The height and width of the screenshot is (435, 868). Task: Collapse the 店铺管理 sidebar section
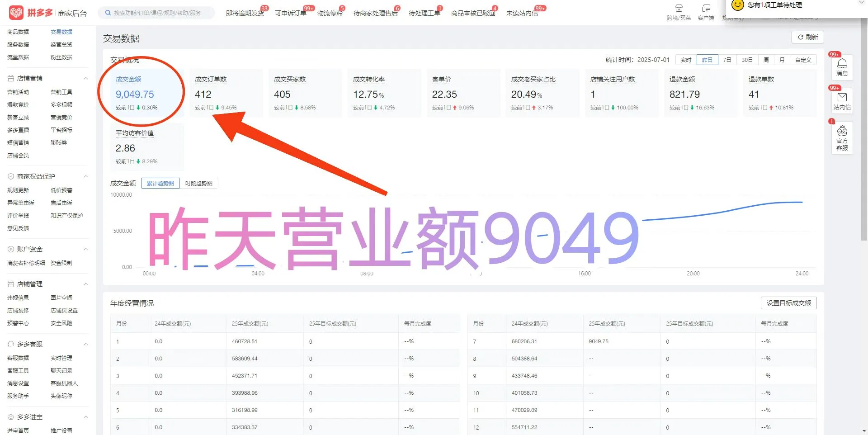click(86, 284)
